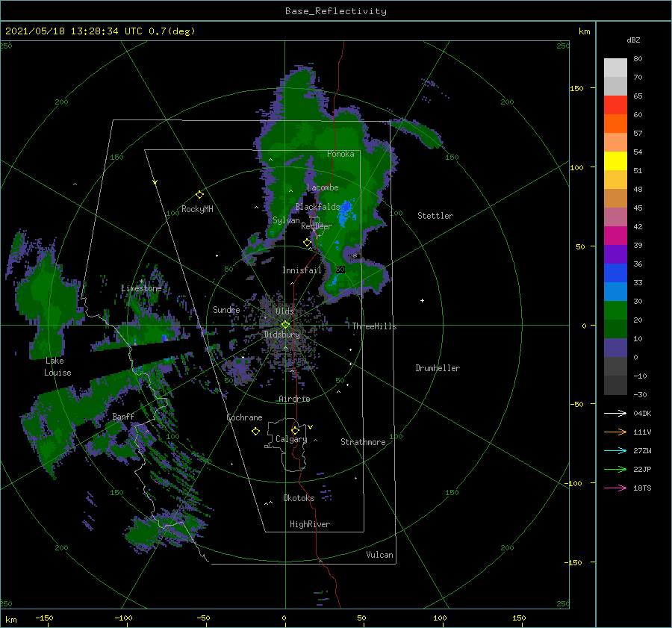Click the magenta 18TS arrow in legend
The image size is (672, 628).
[615, 488]
